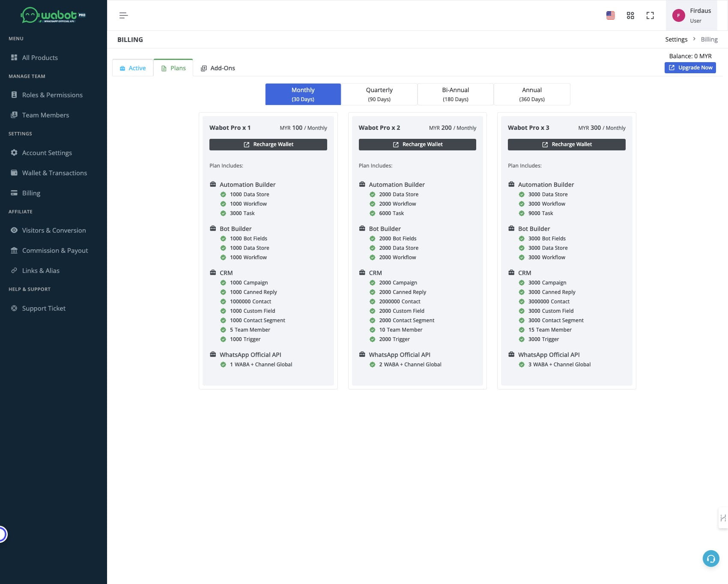Click the MYR 300 / Monthly price

tap(602, 128)
